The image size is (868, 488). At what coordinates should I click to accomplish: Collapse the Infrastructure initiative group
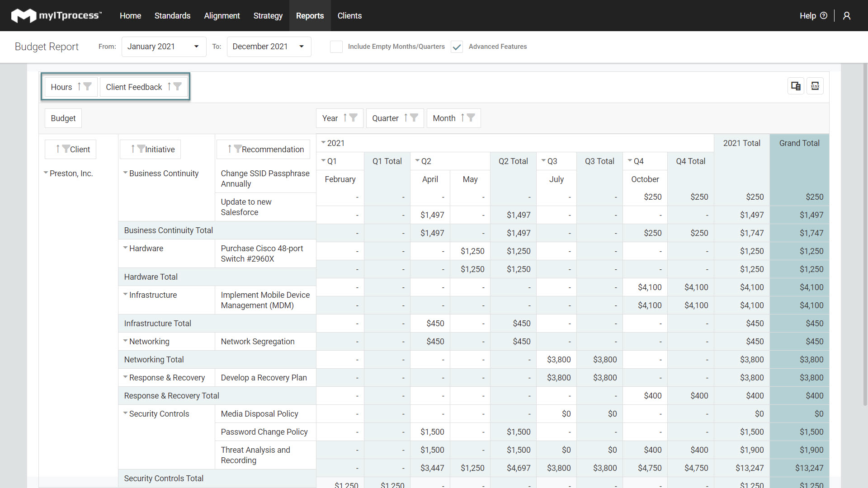(x=125, y=295)
